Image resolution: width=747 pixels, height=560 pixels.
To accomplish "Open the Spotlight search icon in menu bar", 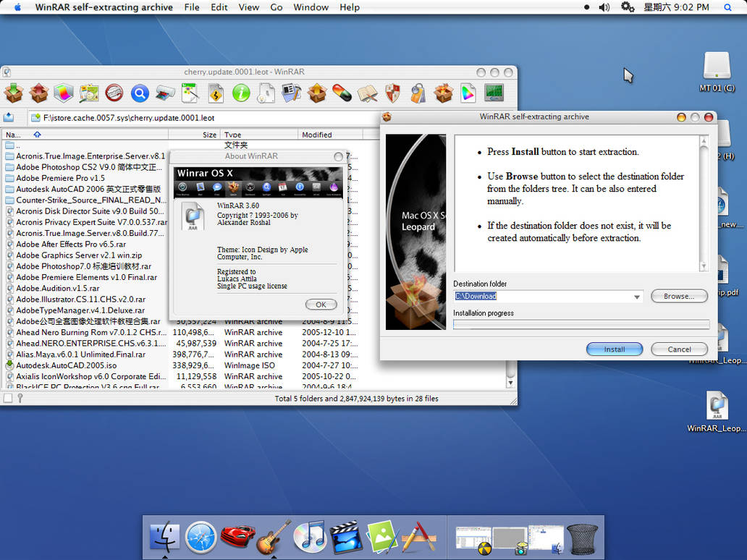I will (x=727, y=7).
